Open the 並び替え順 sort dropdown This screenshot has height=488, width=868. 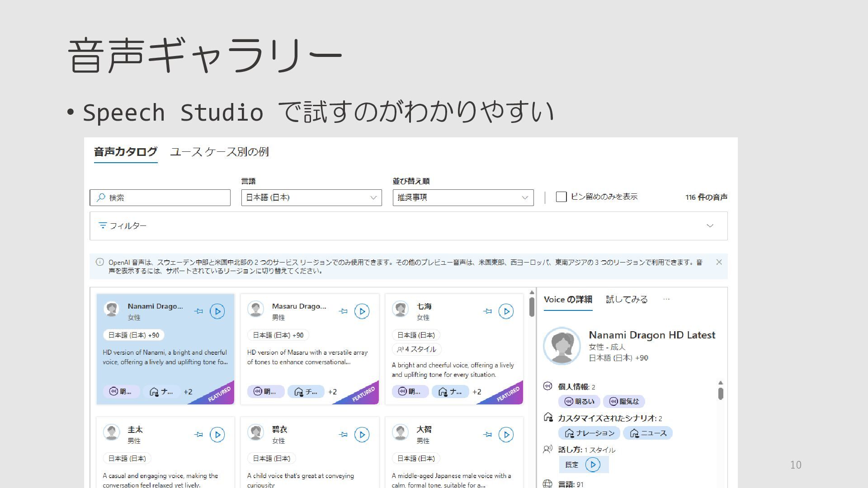[x=463, y=197]
